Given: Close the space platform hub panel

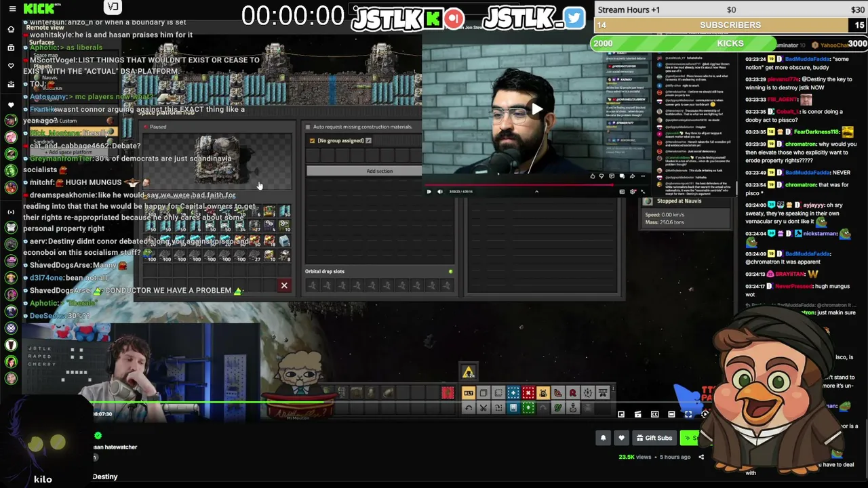Looking at the screenshot, I should click(284, 285).
